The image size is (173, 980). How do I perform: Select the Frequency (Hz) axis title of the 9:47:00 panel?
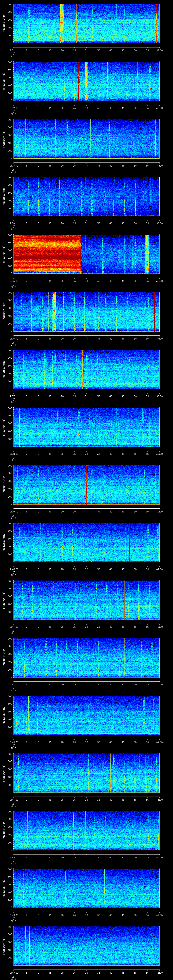[x=4, y=946]
